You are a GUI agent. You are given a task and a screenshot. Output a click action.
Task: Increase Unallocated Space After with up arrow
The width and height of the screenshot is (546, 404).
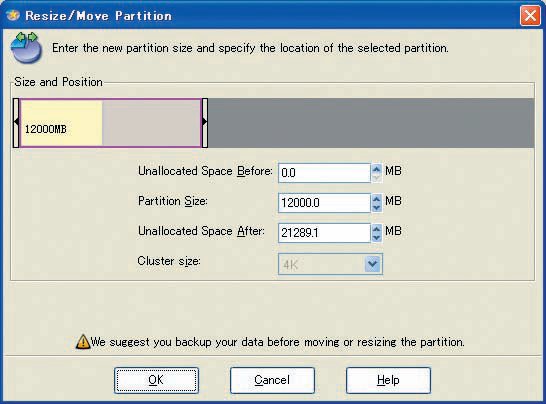(376, 229)
